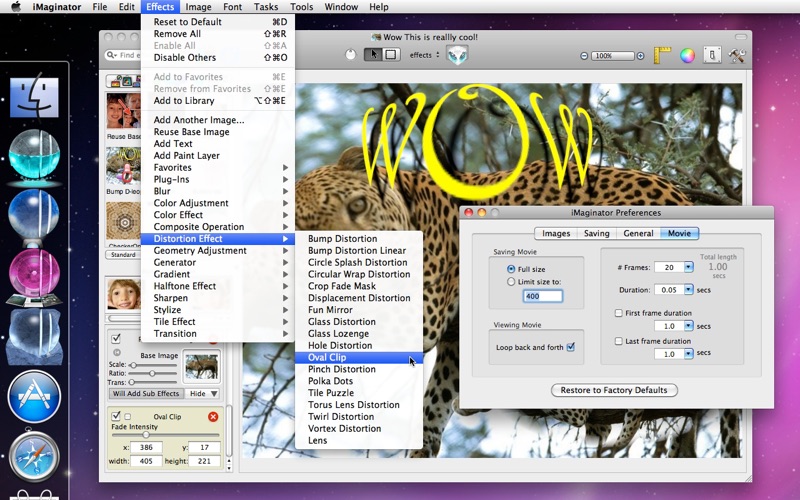Adjust the Ratio slider in Base Image

pyautogui.click(x=152, y=373)
